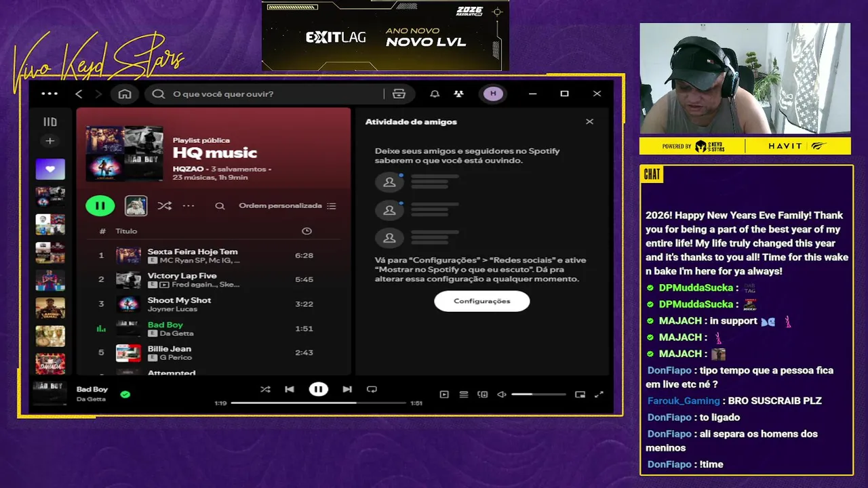The height and width of the screenshot is (488, 868).
Task: Enter full screen with the expand icon
Action: 599,394
